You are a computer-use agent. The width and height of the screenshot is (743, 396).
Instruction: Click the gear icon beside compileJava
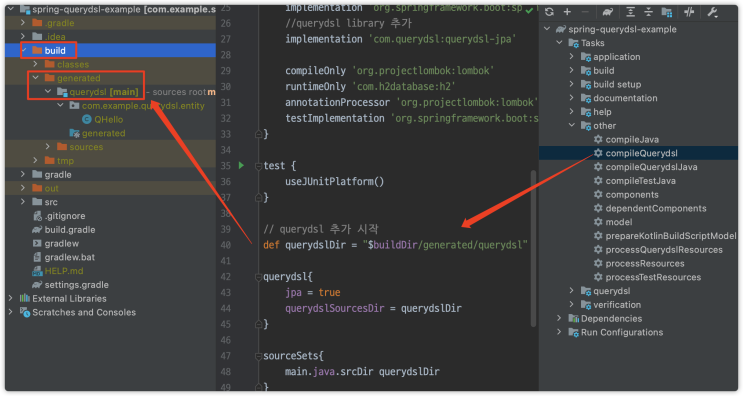pos(598,139)
